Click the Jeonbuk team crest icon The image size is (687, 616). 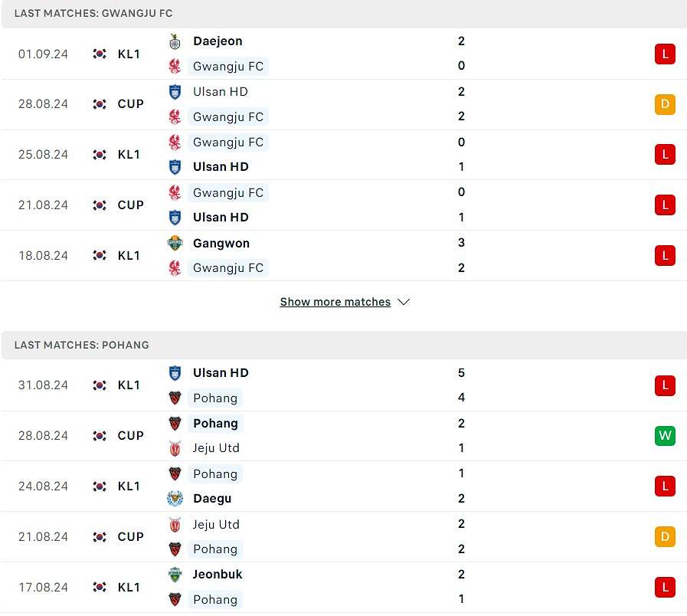click(x=175, y=575)
